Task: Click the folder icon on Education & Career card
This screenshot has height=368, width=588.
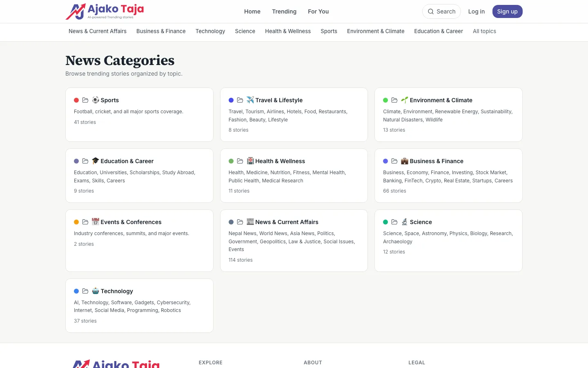Action: (x=85, y=161)
